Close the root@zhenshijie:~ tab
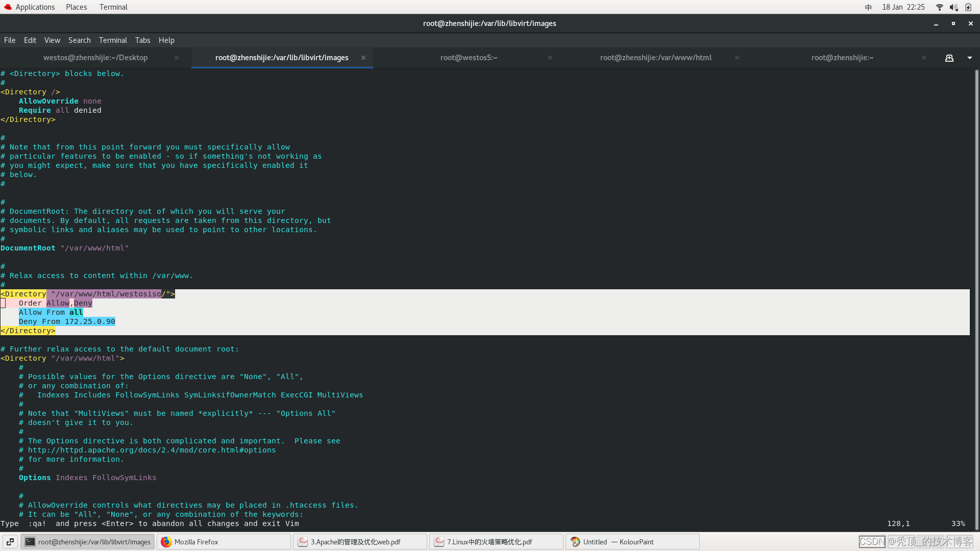Image resolution: width=980 pixels, height=551 pixels. (924, 58)
